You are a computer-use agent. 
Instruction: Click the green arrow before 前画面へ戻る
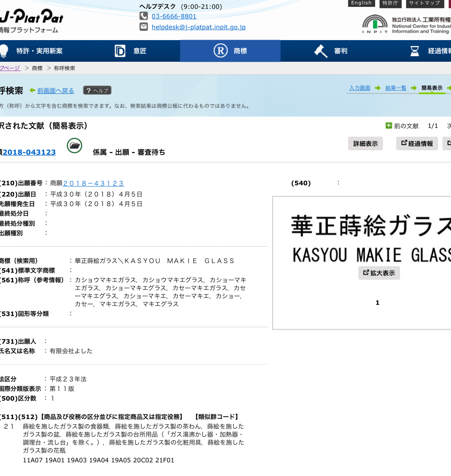(32, 91)
